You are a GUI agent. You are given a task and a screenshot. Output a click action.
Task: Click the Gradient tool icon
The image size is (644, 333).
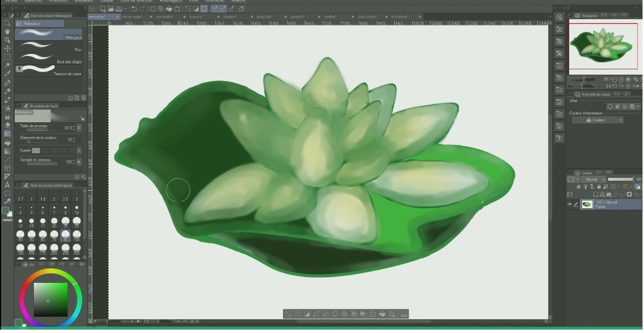click(7, 151)
